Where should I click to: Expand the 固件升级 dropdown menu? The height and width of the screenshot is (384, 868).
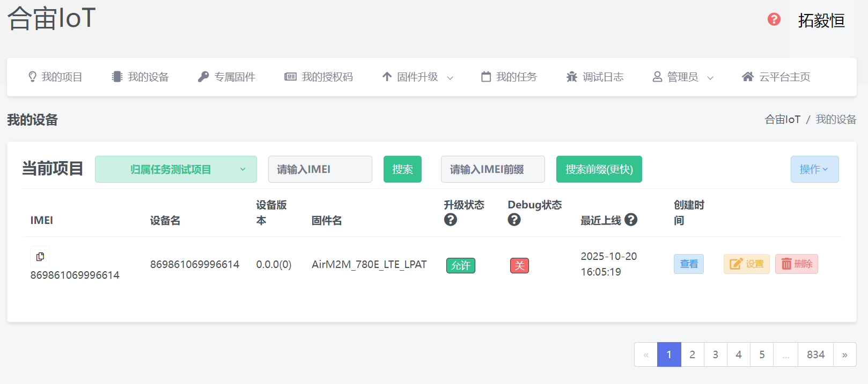[418, 77]
